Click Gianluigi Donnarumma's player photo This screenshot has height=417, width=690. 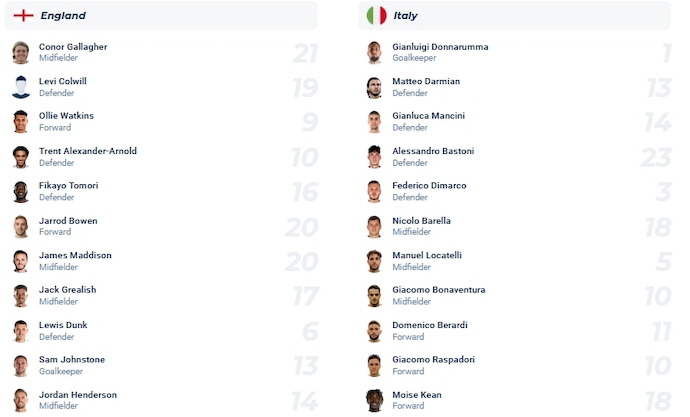[x=374, y=53]
